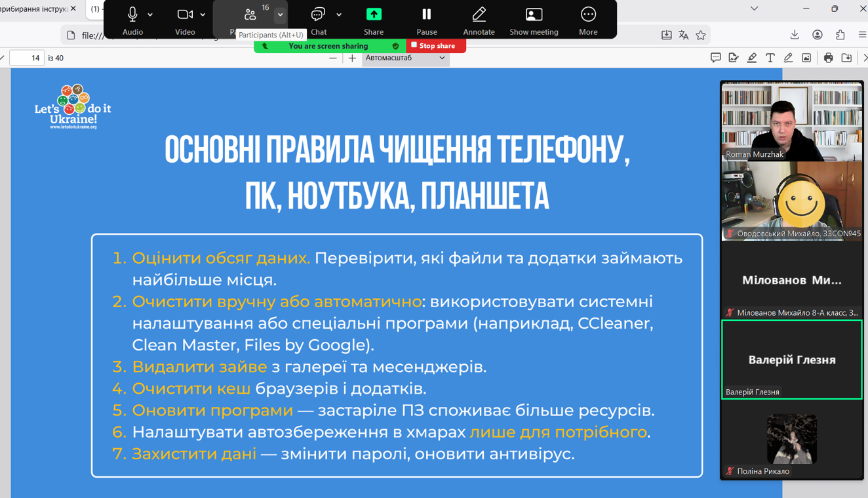The image size is (868, 498).
Task: Open the Автомасштаб zoom dropdown
Action: [405, 58]
